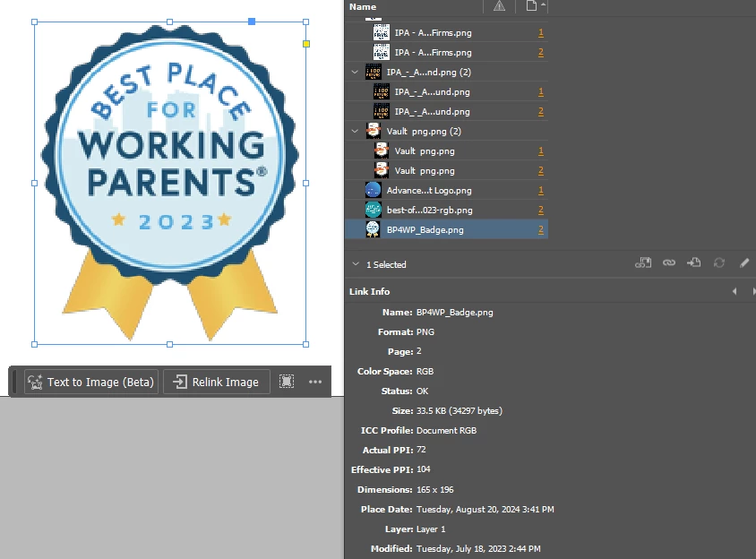Screen dimensions: 756x559
Task: Click the Best Place for Working Parents badge image
Action: pos(169,183)
